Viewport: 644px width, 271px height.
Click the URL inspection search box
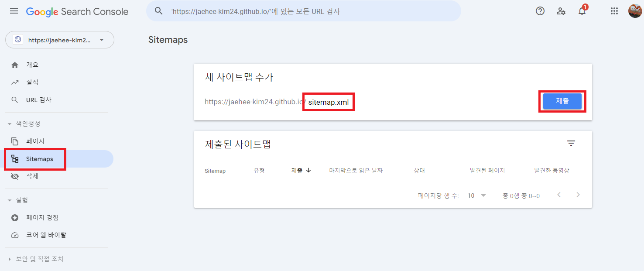pyautogui.click(x=304, y=11)
